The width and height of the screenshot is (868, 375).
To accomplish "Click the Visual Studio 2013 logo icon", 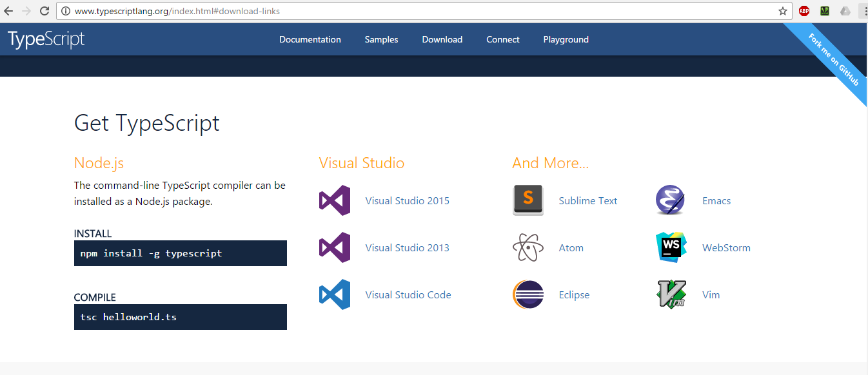I will (x=335, y=247).
